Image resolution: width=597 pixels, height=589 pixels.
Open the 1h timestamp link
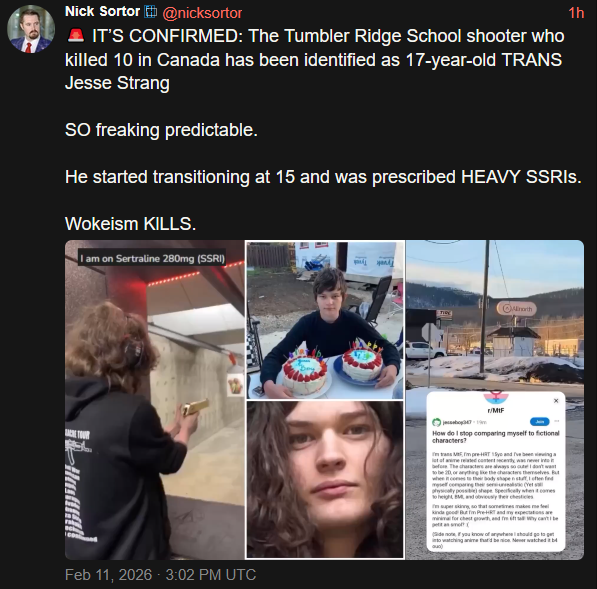coord(576,13)
